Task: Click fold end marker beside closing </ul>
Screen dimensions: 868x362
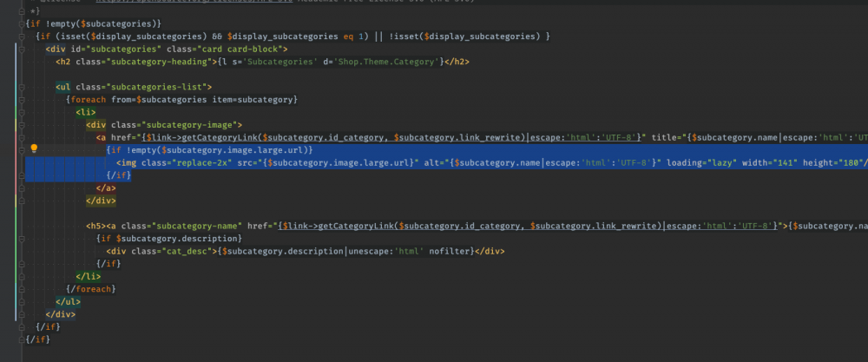Action: click(21, 302)
